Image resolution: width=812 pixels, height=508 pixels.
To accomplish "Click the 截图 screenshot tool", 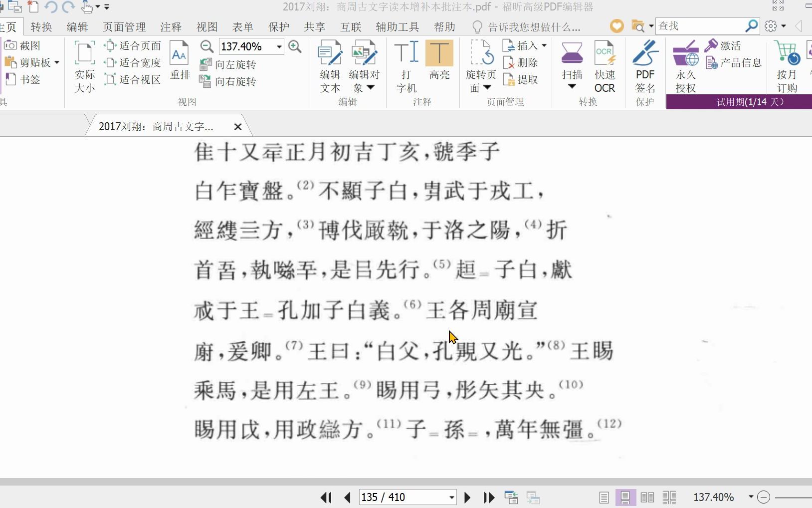I will pyautogui.click(x=22, y=45).
